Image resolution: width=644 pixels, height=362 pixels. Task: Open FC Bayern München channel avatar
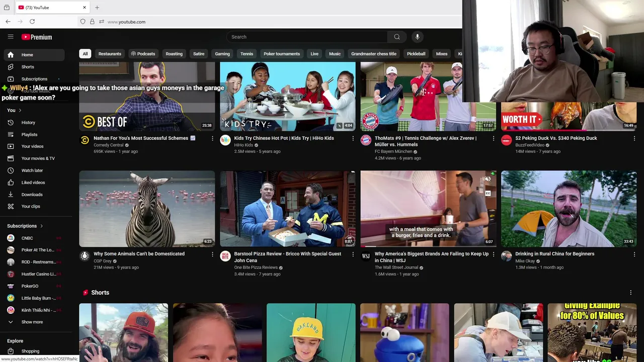coord(366,140)
